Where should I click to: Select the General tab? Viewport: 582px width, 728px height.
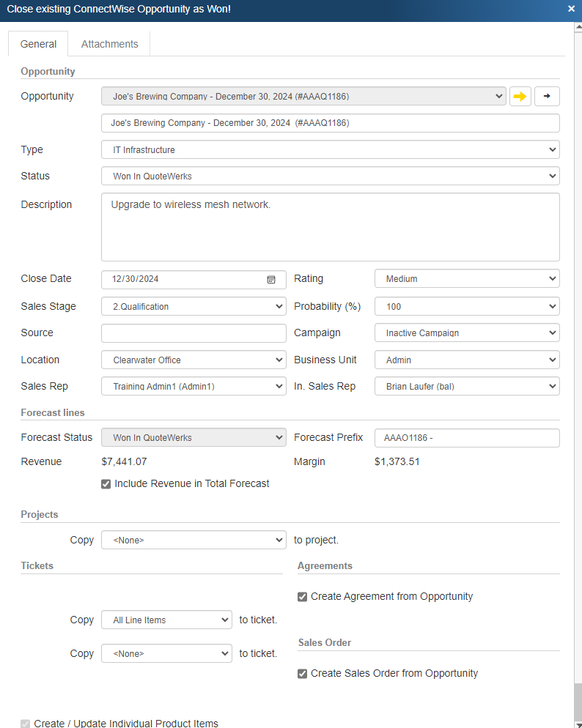coord(38,44)
